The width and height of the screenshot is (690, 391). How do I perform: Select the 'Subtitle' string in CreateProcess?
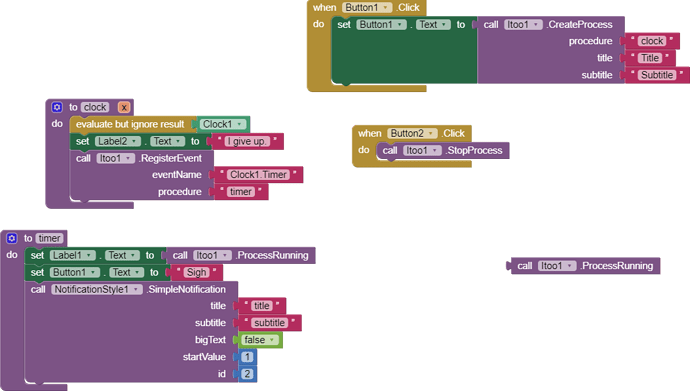[x=657, y=75]
